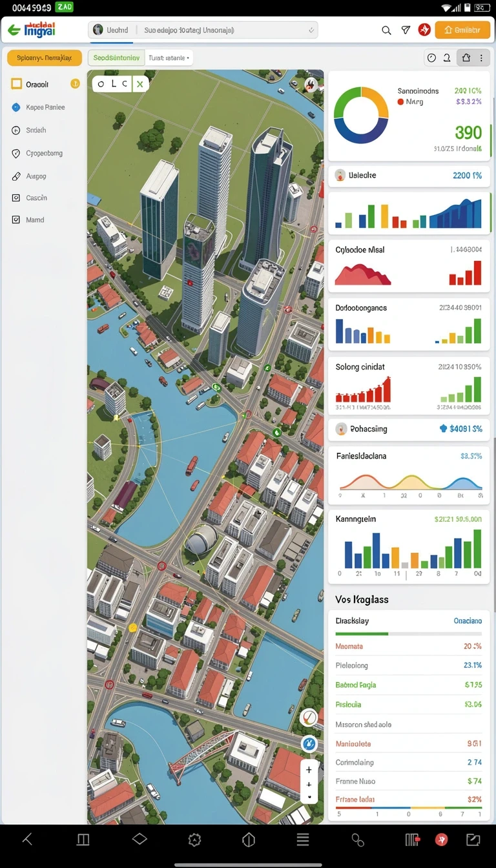Open the hamburger menu in bottom navigation bar

point(303,840)
